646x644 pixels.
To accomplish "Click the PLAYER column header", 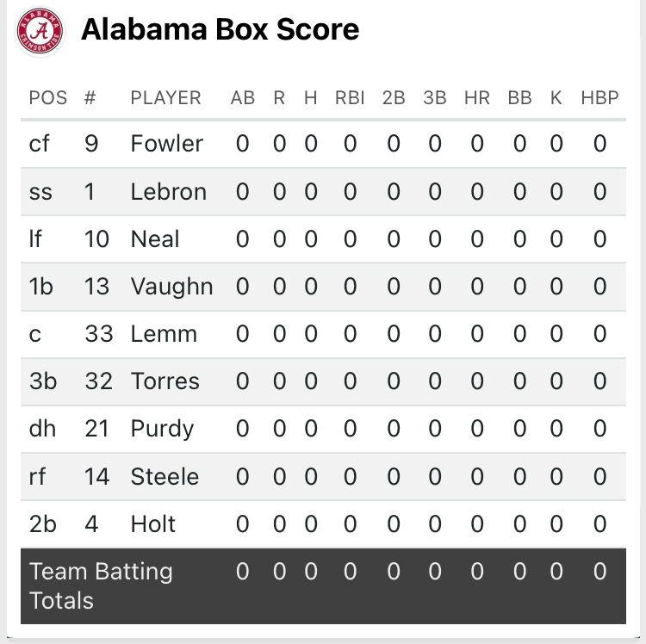I will 165,97.
